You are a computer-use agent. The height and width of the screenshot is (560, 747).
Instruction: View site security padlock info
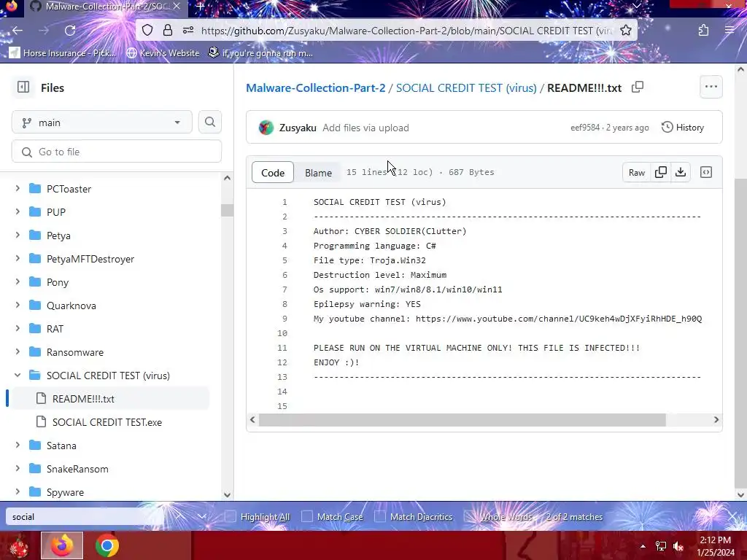click(167, 31)
